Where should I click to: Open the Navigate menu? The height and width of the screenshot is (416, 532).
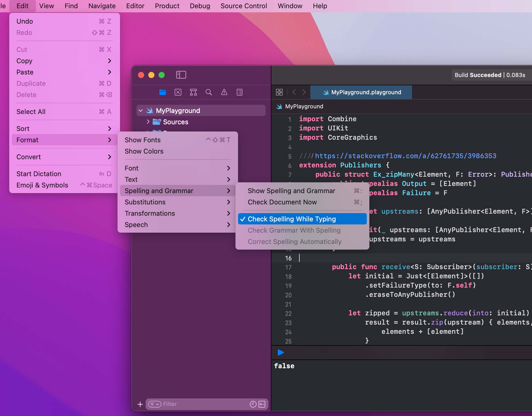pyautogui.click(x=102, y=6)
